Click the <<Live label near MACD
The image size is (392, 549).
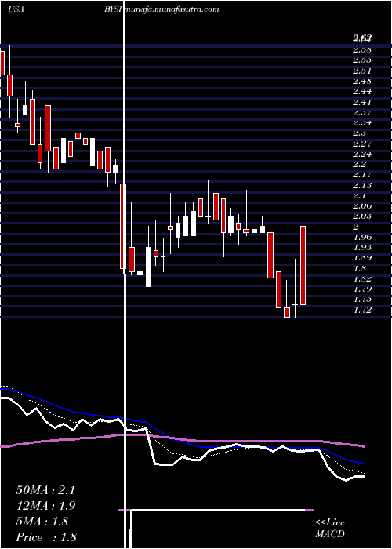click(x=330, y=523)
